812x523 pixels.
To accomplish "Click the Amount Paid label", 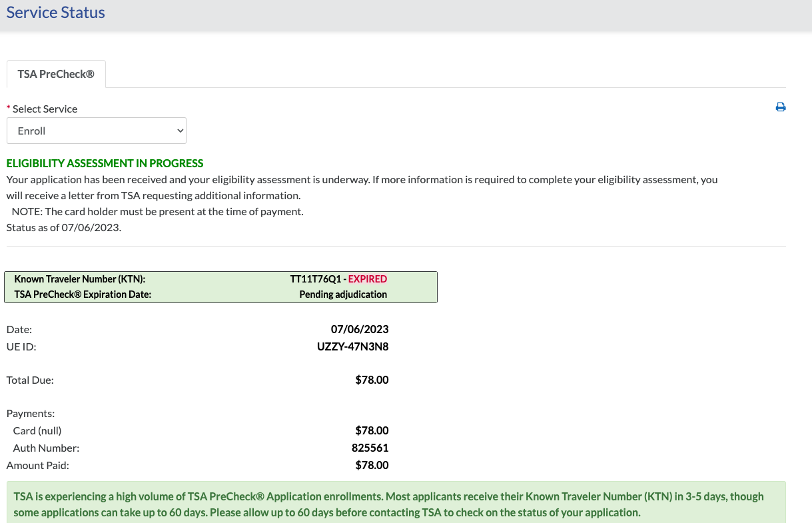I will tap(38, 466).
